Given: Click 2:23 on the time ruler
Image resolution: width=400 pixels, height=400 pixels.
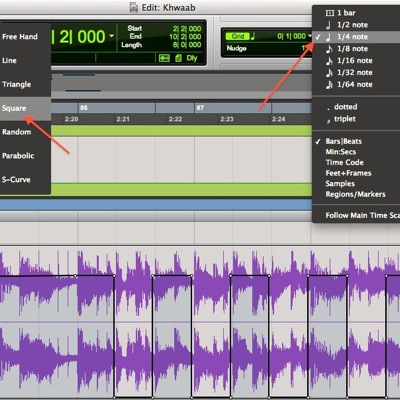Looking at the screenshot, I should [x=227, y=119].
